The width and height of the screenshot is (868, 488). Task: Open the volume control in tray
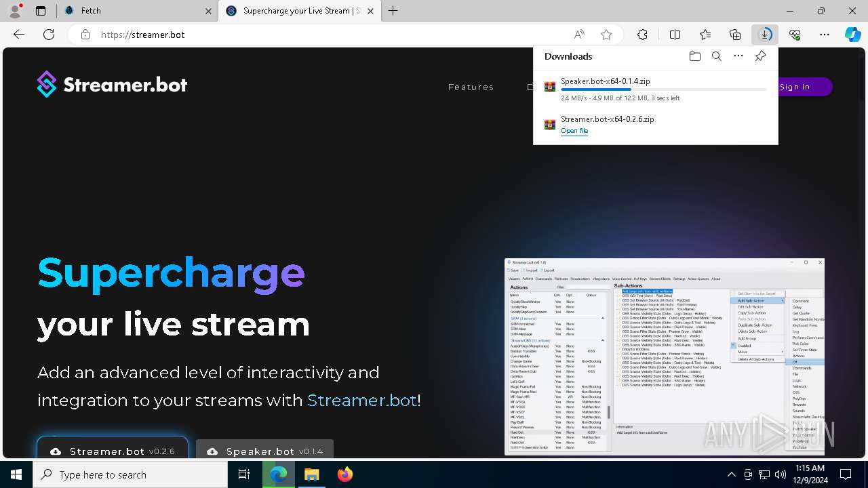(x=781, y=474)
